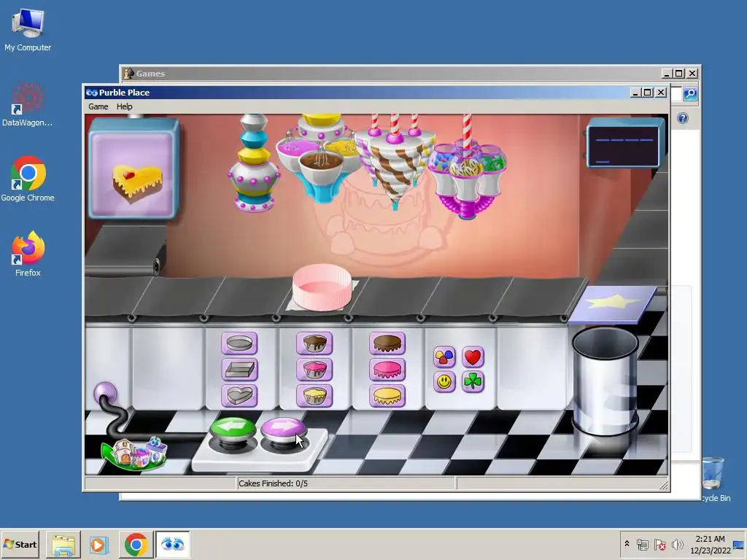Click the Action Center flag tray icon
The height and width of the screenshot is (560, 747).
(x=659, y=544)
